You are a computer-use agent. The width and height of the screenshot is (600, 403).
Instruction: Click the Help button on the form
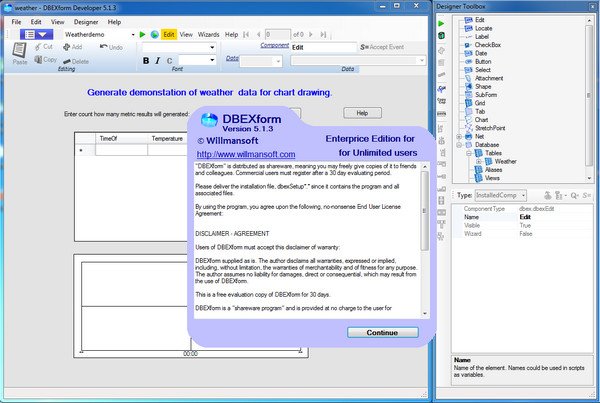(x=362, y=113)
